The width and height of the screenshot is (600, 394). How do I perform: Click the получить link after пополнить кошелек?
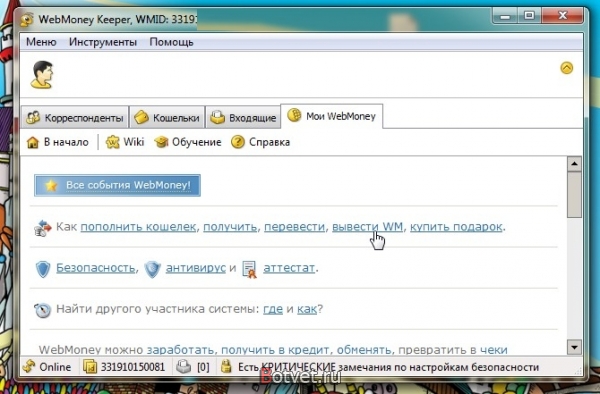tap(230, 227)
